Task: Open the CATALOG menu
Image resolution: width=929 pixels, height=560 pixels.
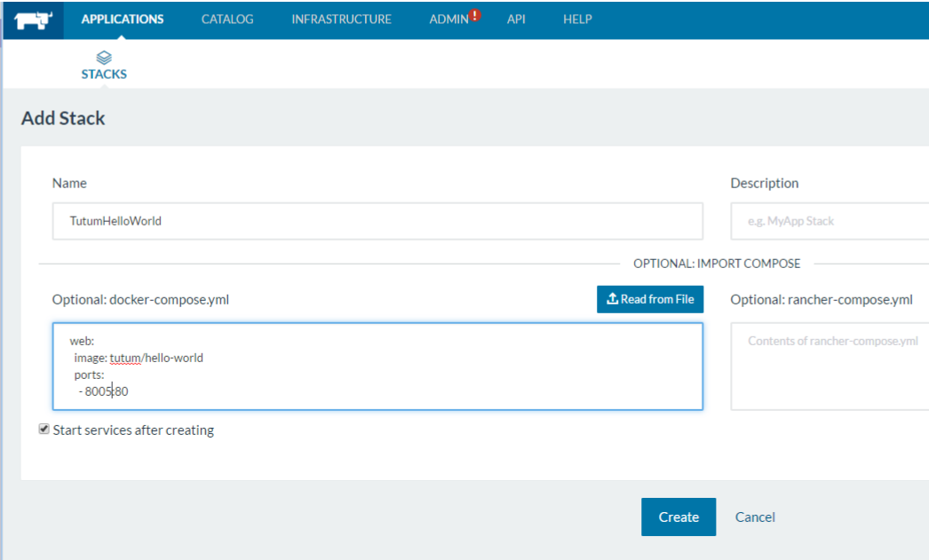Action: point(227,19)
